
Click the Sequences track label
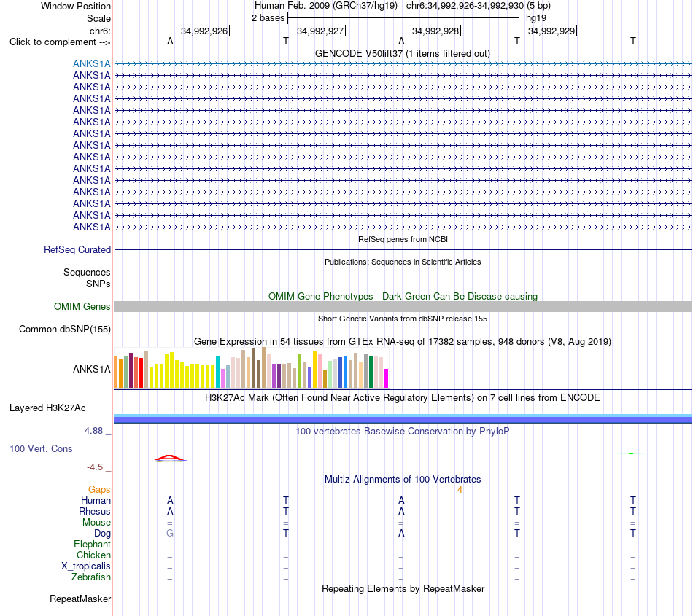click(x=87, y=272)
